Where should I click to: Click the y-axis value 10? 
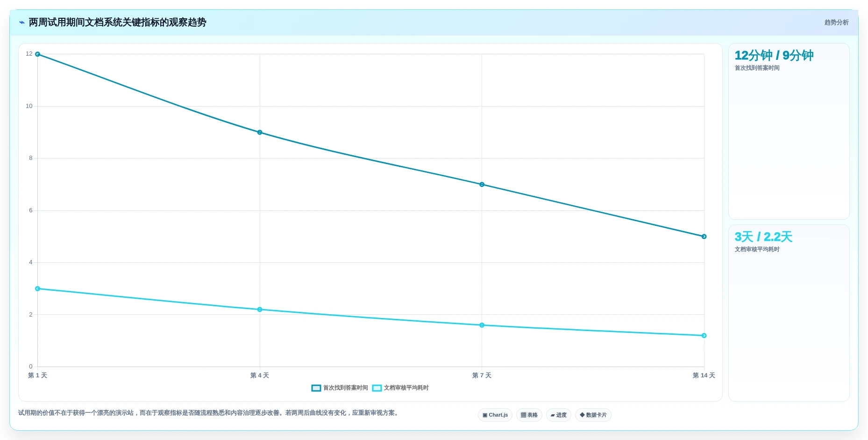(x=29, y=106)
